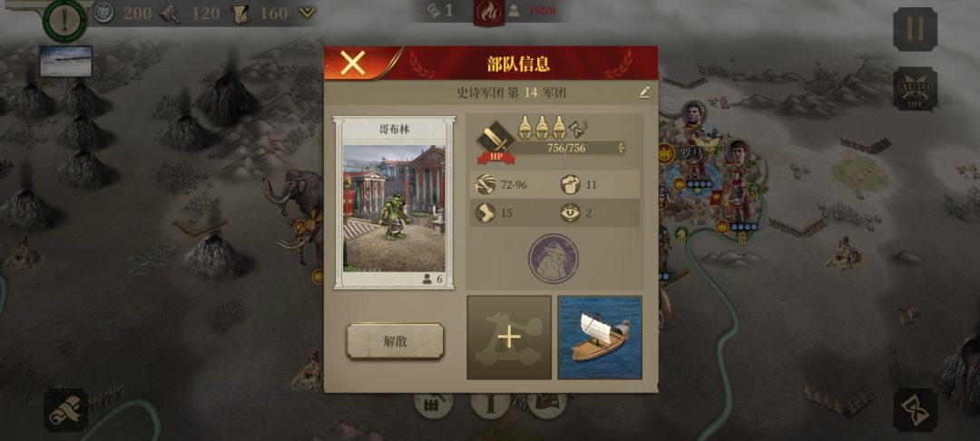980x441 pixels.
Task: Click the 756/756 HP bar
Action: (x=566, y=148)
